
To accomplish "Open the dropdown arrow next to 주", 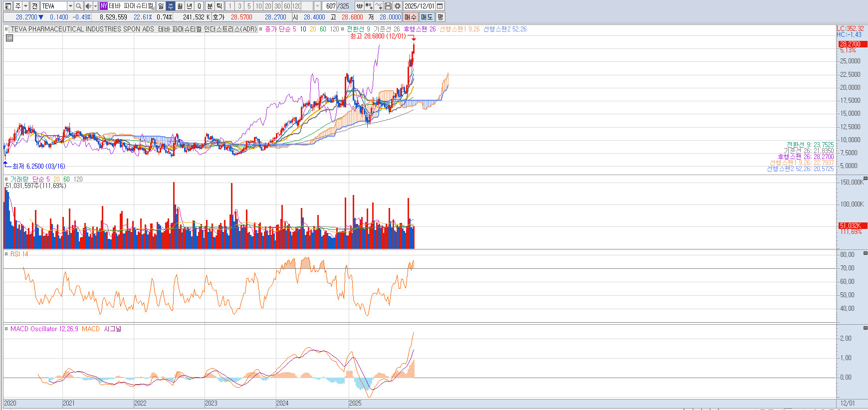I will coord(25,6).
